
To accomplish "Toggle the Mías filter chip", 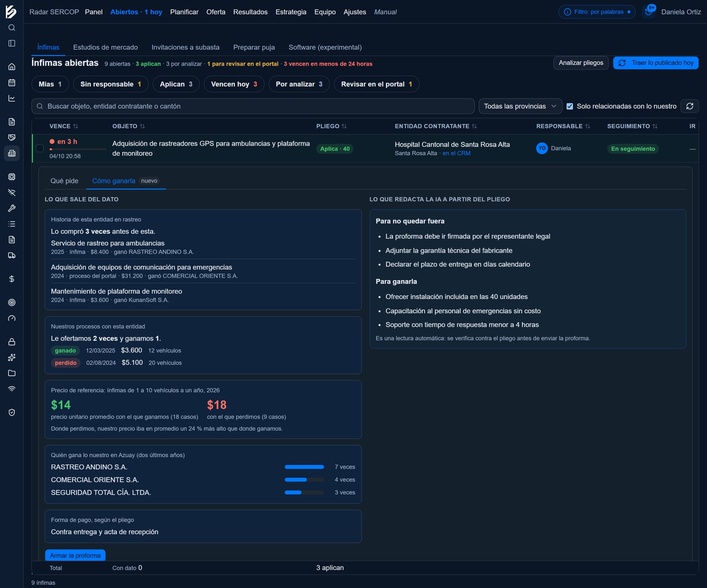I will coord(50,84).
